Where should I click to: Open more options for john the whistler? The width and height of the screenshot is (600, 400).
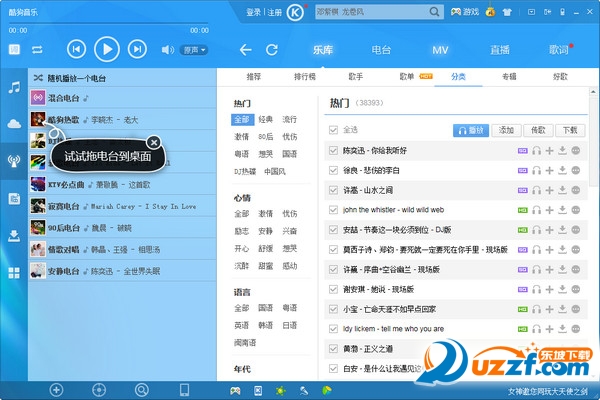point(576,210)
